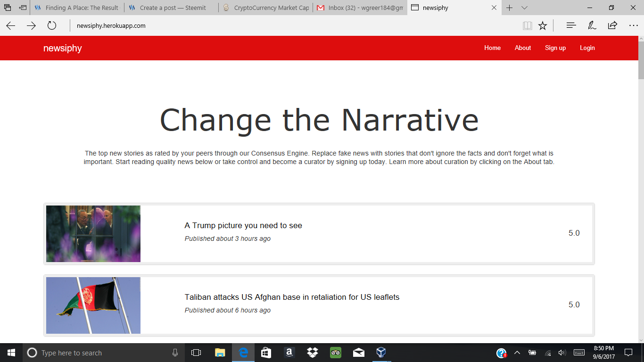Switch to CryptoCurrency Market Cap tab
Image resolution: width=644 pixels, height=362 pixels.
click(266, 8)
